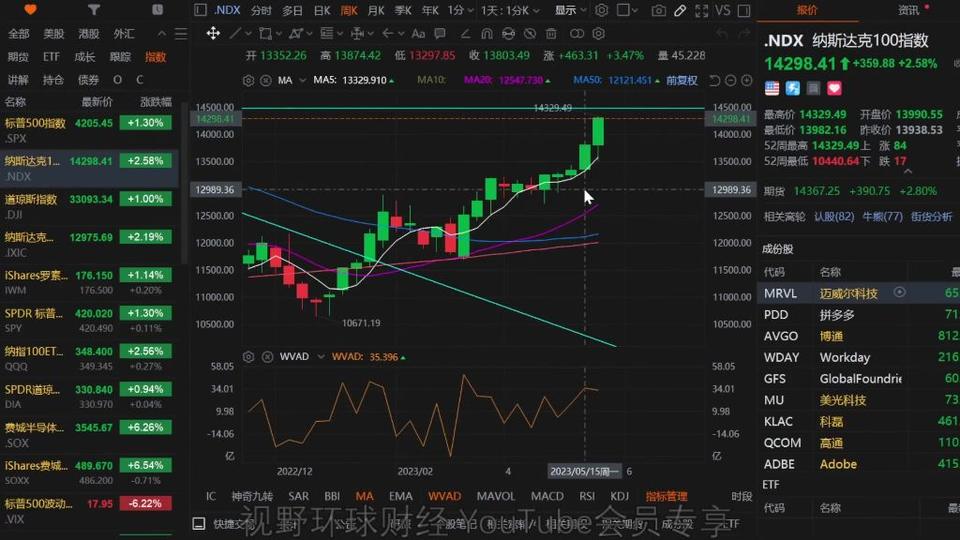Toggle the WVAD indicator at bottom
Image resolution: width=960 pixels, height=540 pixels.
coord(444,496)
